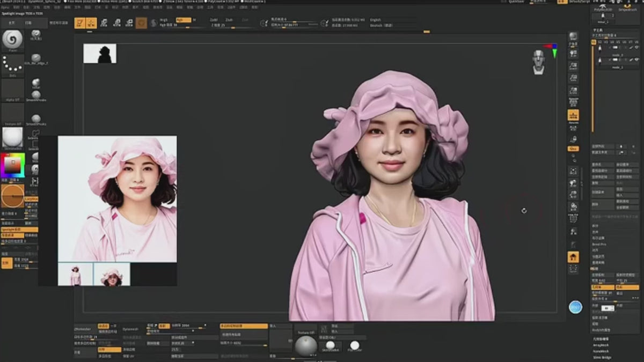Select the Move transform icon in top shelf
Screen dimensions: 644x362
click(104, 23)
